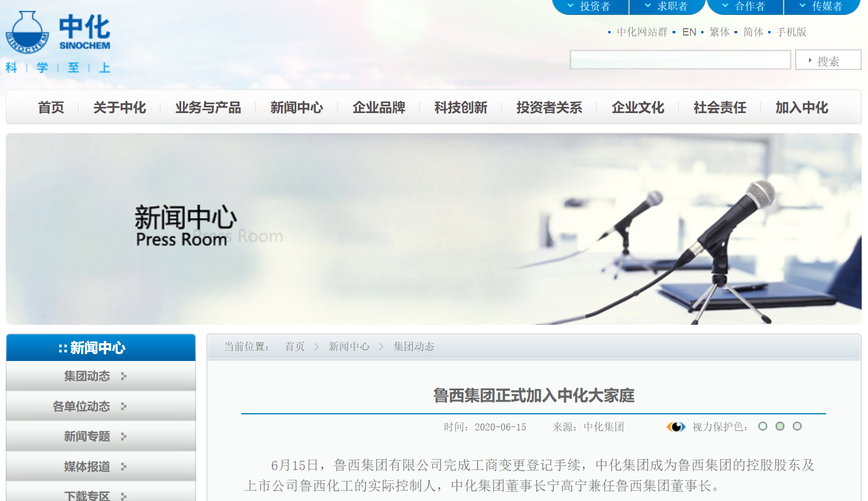Go to 新闻中心 in the breadcrumb
This screenshot has width=868, height=501.
tap(349, 347)
